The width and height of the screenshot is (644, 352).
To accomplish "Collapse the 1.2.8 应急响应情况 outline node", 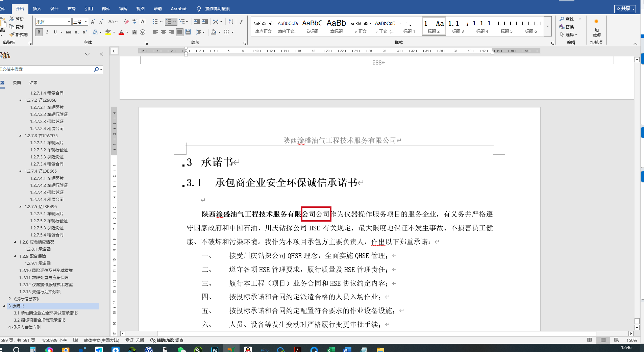I will [x=15, y=242].
